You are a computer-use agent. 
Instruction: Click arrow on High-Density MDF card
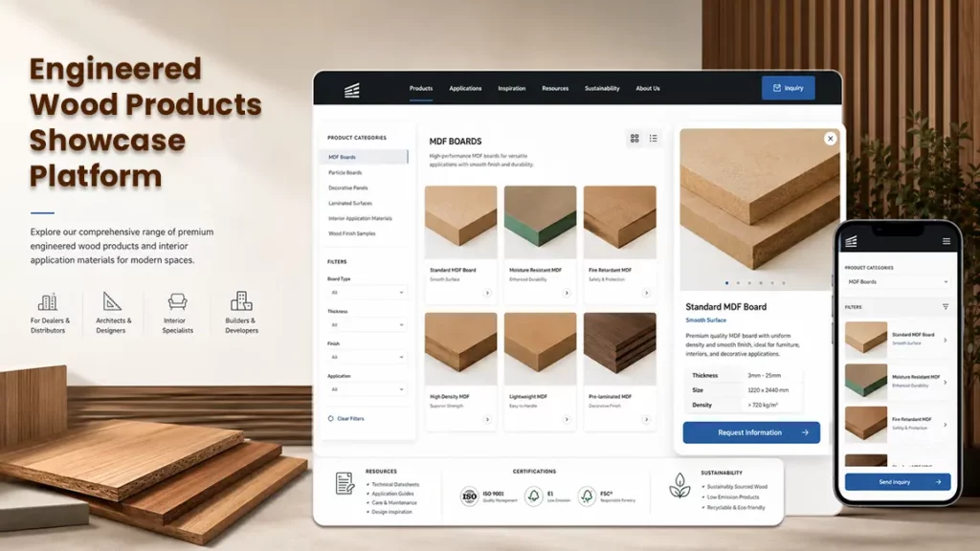coord(487,420)
